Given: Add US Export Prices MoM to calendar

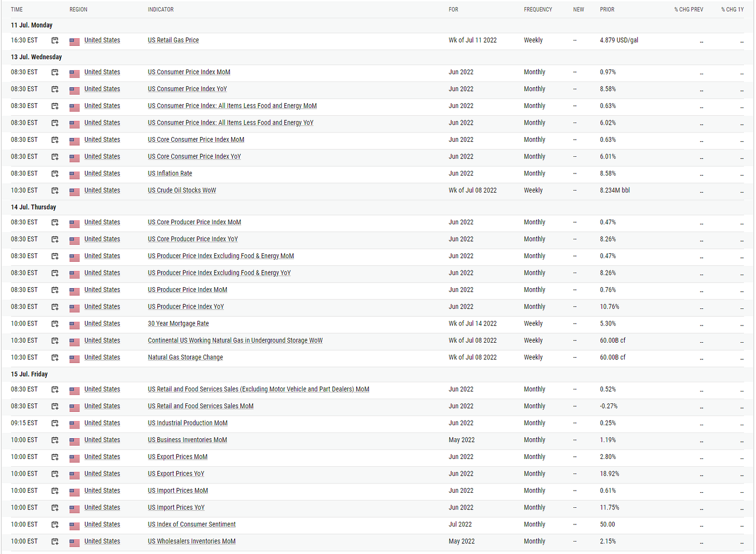Looking at the screenshot, I should 55,457.
